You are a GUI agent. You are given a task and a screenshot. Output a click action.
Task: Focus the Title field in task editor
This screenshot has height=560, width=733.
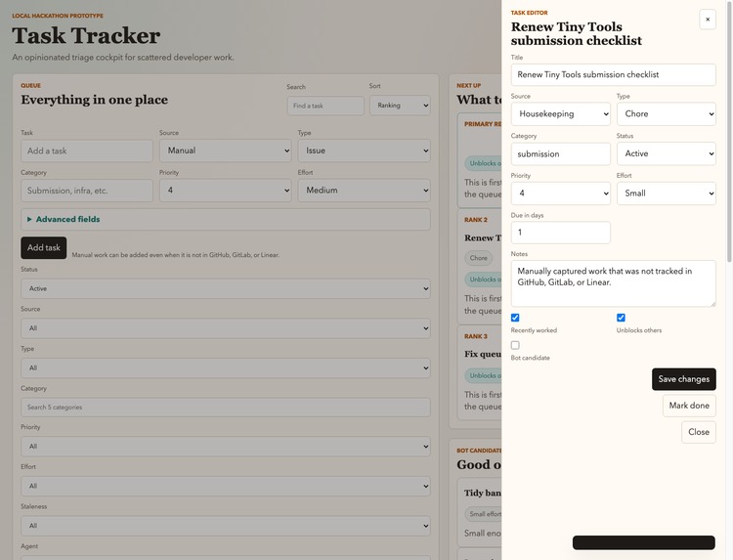coord(614,75)
